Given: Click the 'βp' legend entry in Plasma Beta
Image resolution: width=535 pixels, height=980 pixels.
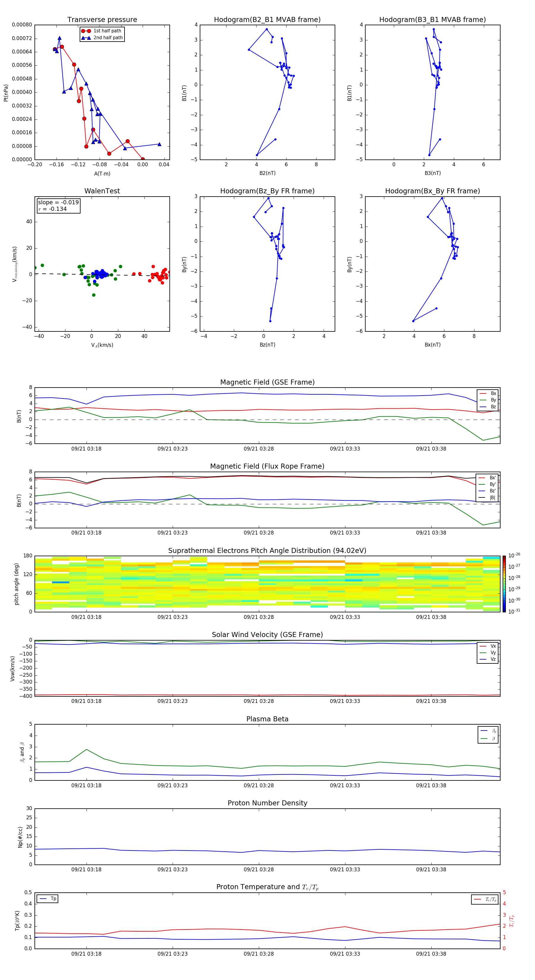Looking at the screenshot, I should coord(488,731).
